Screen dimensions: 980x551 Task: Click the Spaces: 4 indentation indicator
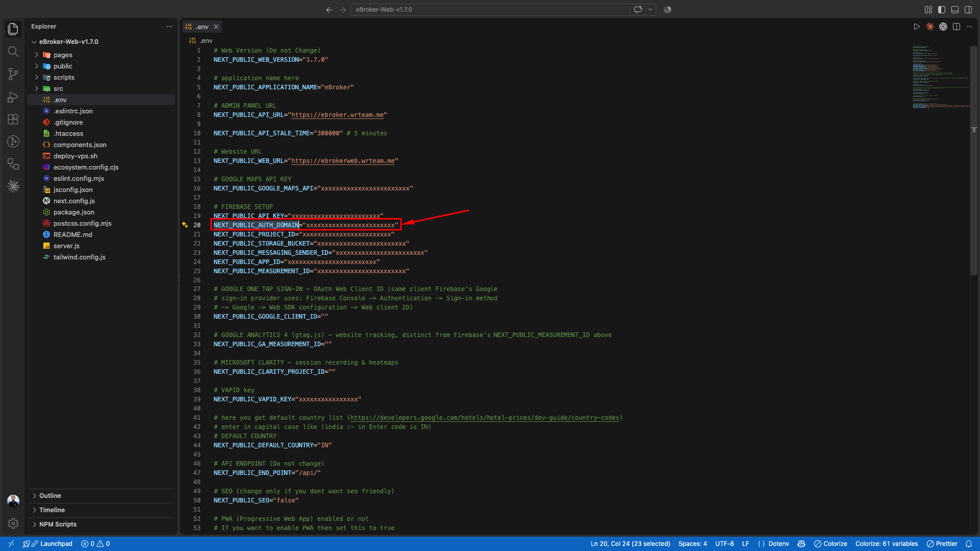pyautogui.click(x=692, y=544)
